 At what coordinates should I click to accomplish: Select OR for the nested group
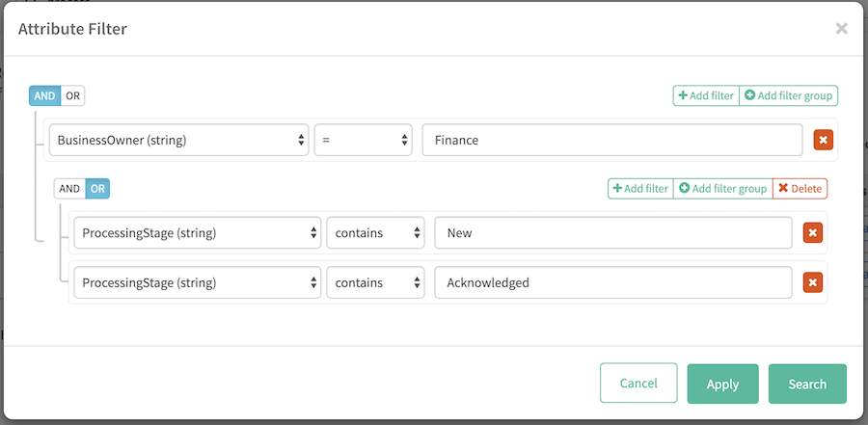tap(97, 188)
